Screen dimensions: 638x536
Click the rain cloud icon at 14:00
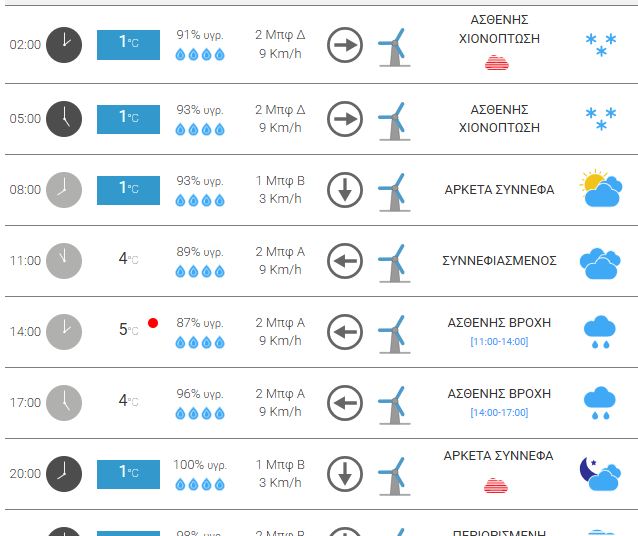coord(599,332)
